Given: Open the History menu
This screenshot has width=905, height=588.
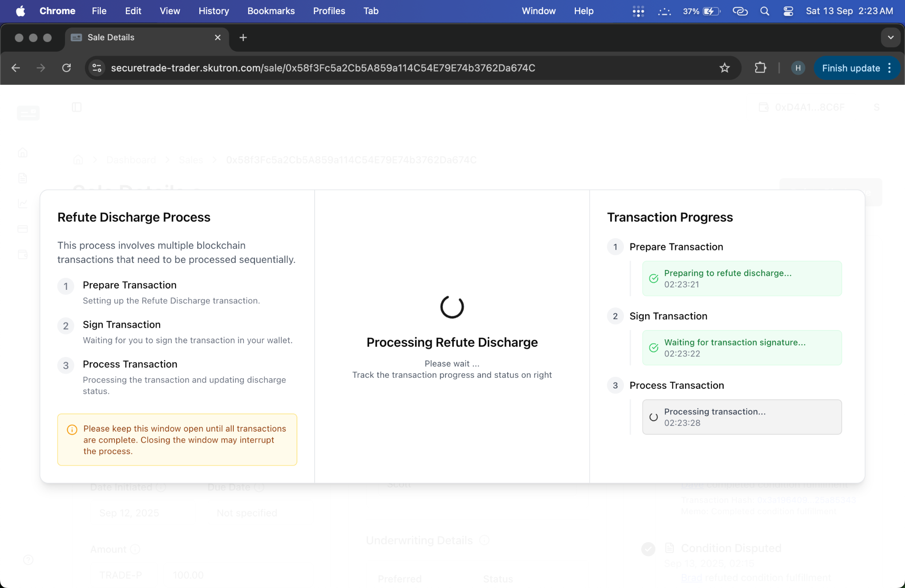Looking at the screenshot, I should coord(213,11).
